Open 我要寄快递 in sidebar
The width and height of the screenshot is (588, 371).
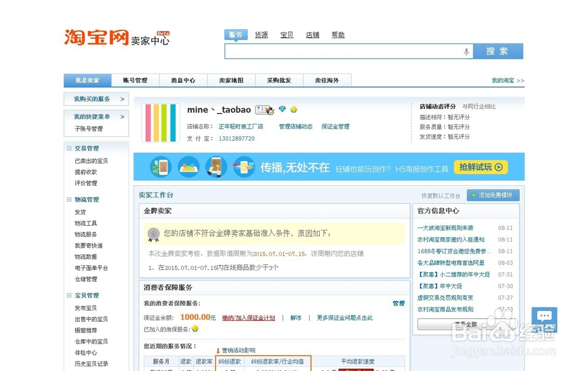point(89,246)
